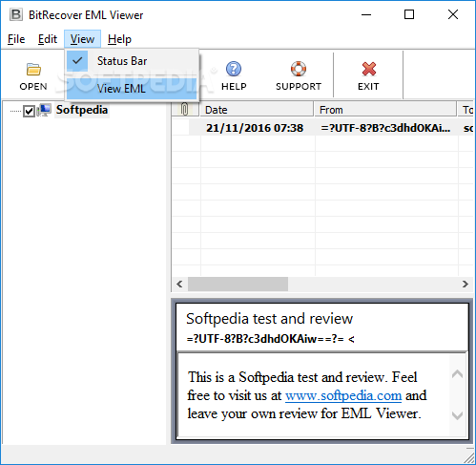The image size is (476, 465).
Task: Click the horizontal scrollbar thumb
Action: pos(238,284)
